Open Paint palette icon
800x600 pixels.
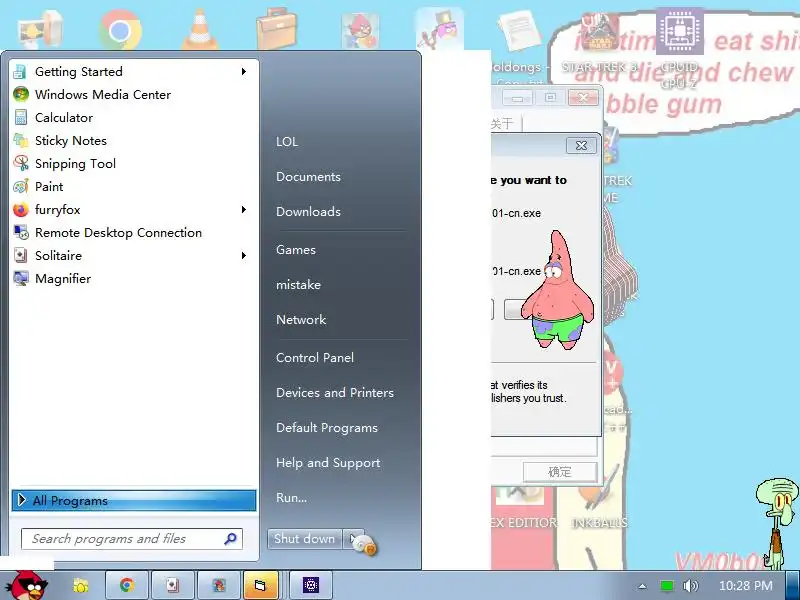21,186
